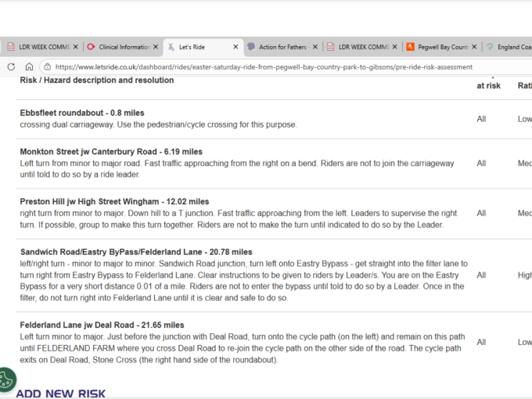
Task: Select the Felderland Lane jw Deal Road title
Action: click(102, 325)
